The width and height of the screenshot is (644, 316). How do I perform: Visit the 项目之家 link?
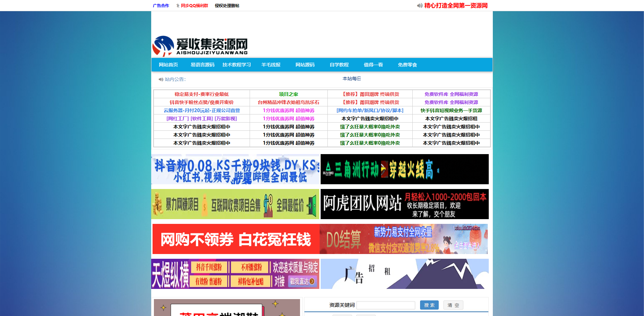tap(288, 94)
